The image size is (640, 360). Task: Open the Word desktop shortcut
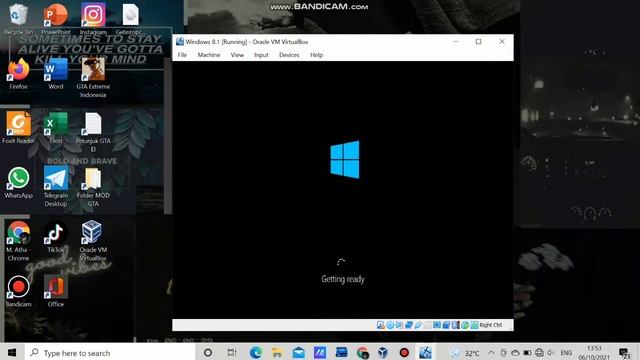pos(56,73)
